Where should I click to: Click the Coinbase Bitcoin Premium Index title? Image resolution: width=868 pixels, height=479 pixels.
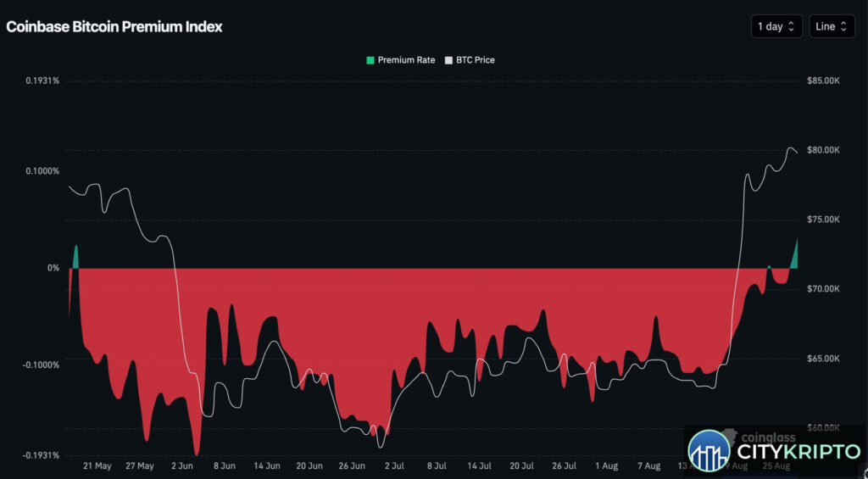point(114,26)
